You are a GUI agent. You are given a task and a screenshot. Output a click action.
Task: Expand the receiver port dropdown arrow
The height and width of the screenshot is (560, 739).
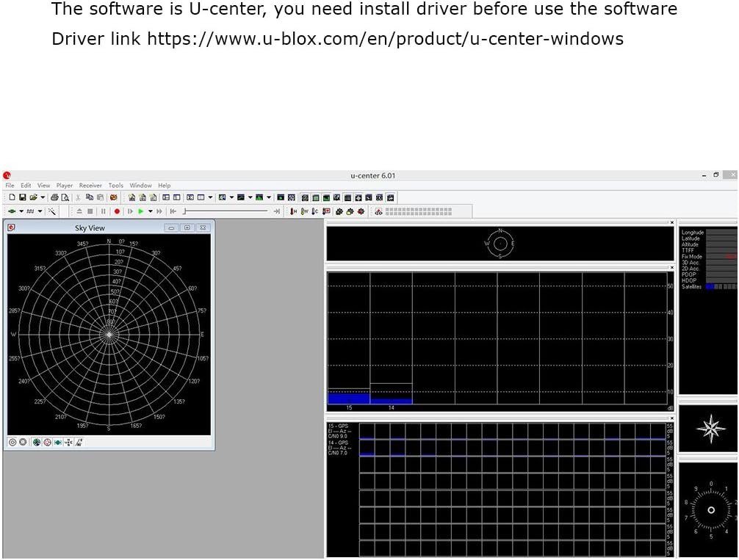tap(21, 211)
